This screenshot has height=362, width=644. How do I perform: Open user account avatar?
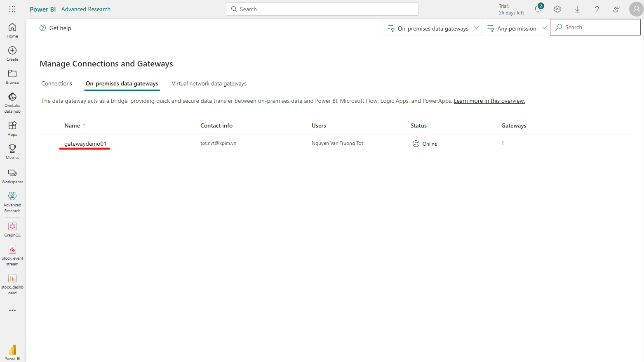tap(636, 9)
